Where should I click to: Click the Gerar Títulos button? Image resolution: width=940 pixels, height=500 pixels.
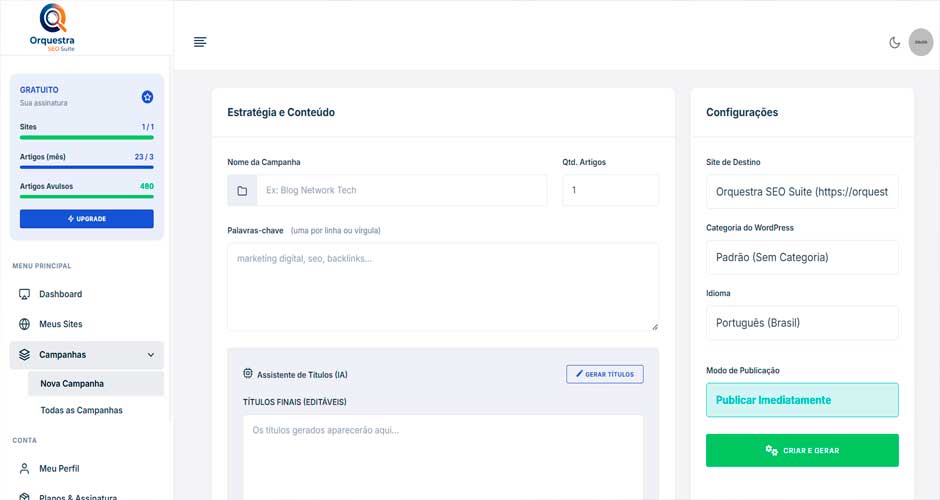[604, 374]
